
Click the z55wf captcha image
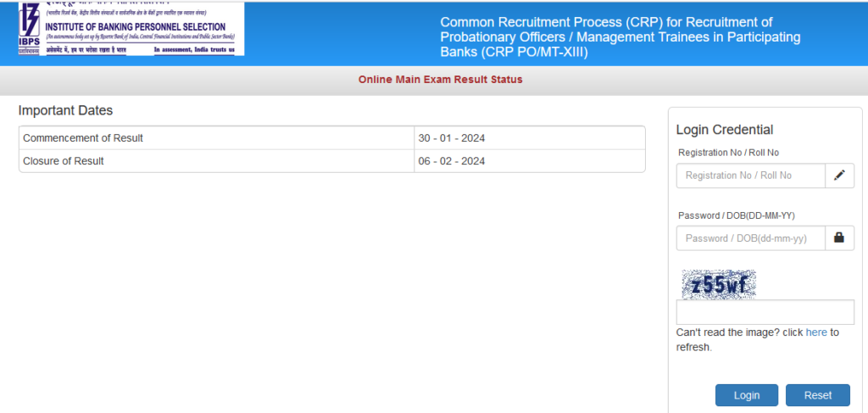tap(719, 285)
